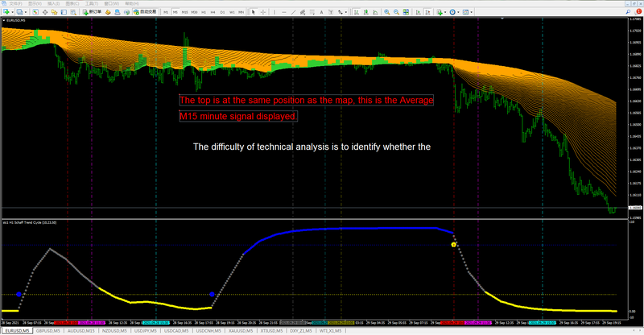Open the Strategy Tester magnifier icon
This screenshot has height=335, width=644.
73,12
